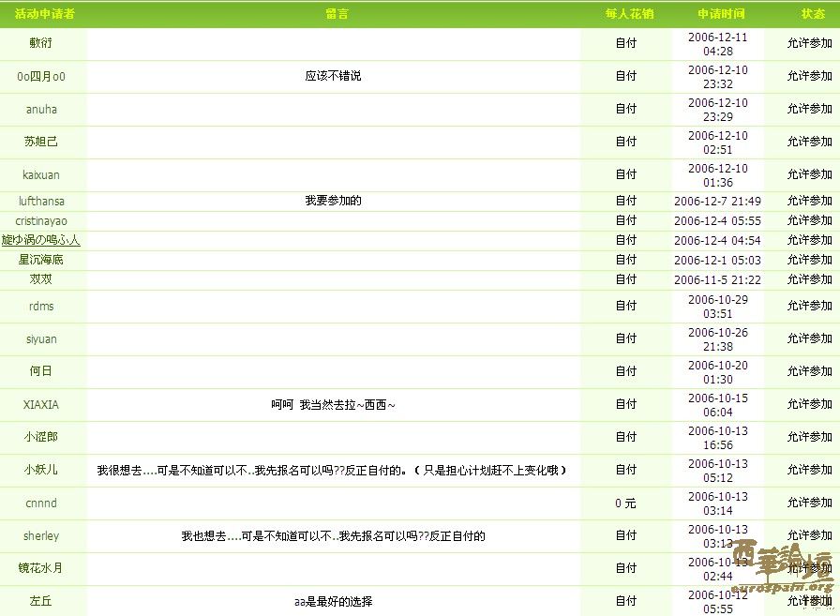Viewport: 840px width, 616px height.
Task: Open cristinayao's profile
Action: pyautogui.click(x=41, y=220)
